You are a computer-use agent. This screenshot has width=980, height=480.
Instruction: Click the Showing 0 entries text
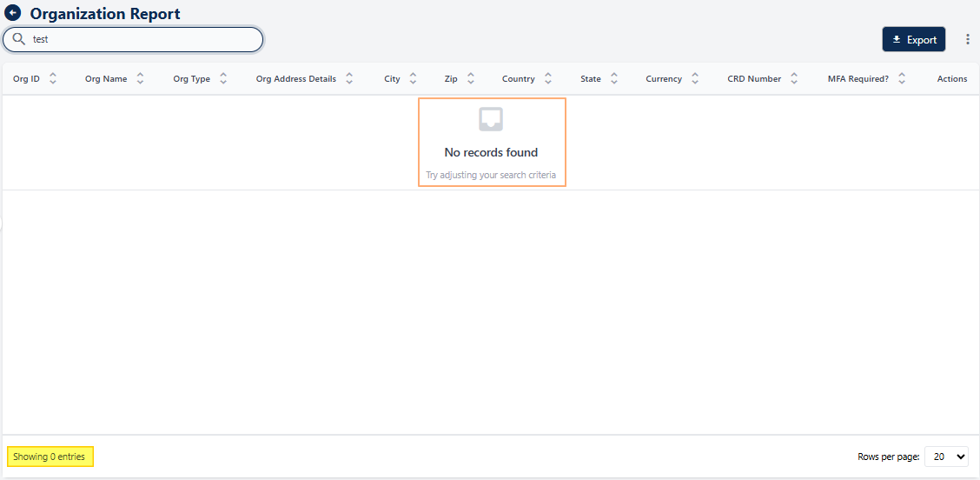(x=50, y=457)
